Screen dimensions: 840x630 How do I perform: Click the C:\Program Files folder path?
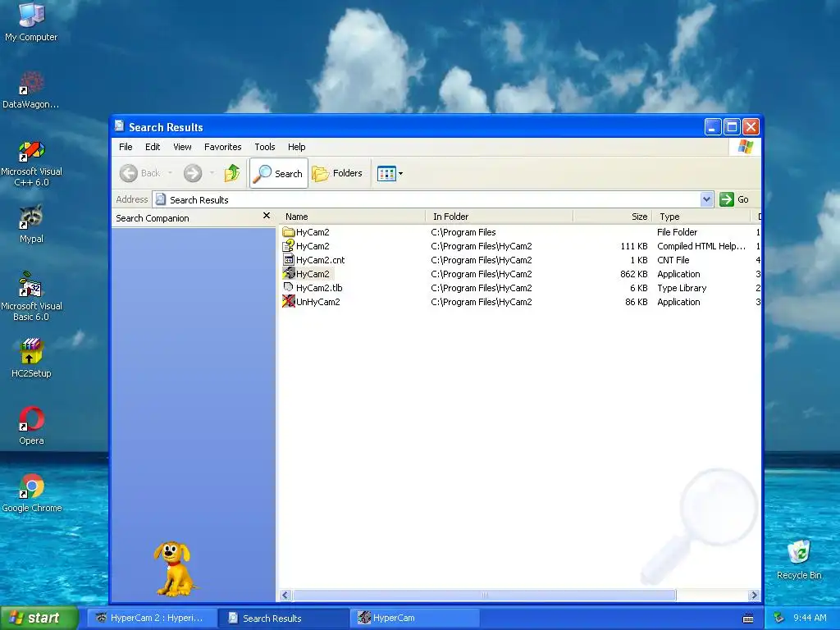click(463, 232)
